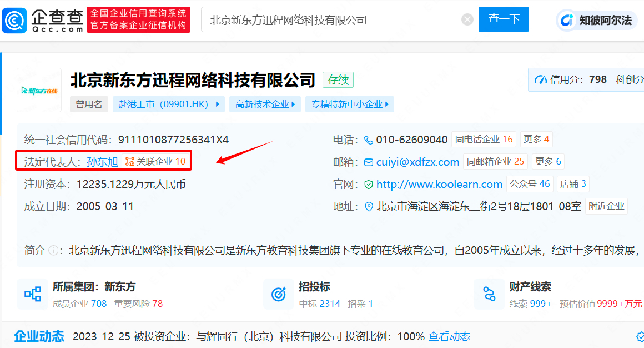
Task: Click the 所属集团 group structure icon
Action: pyautogui.click(x=33, y=294)
